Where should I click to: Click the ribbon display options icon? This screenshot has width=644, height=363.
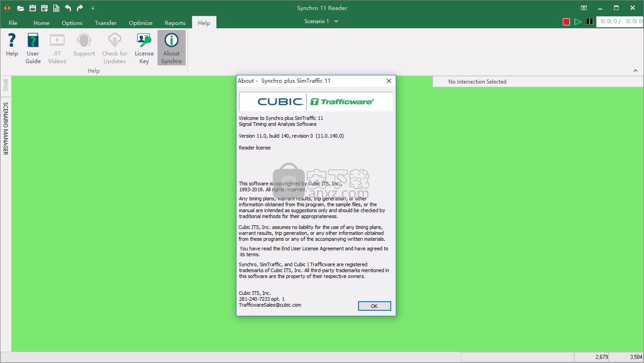(x=584, y=8)
